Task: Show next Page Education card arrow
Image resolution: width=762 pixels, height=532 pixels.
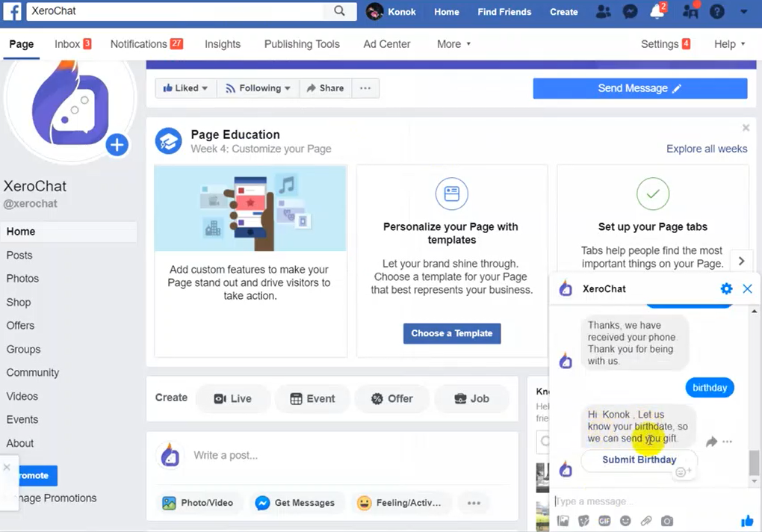Action: click(741, 261)
